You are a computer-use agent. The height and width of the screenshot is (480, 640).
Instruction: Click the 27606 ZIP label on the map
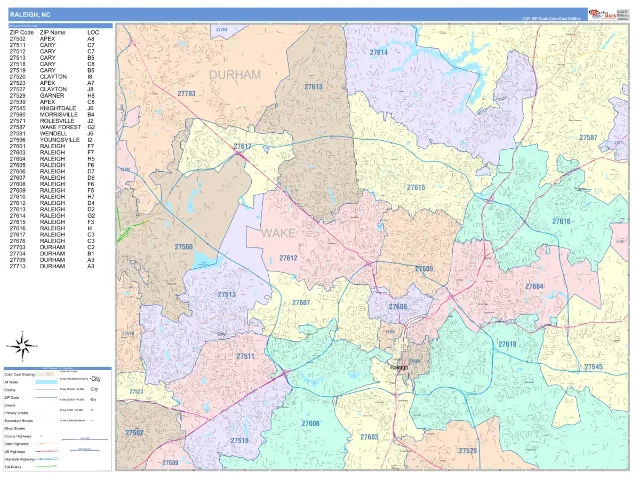[x=310, y=424]
